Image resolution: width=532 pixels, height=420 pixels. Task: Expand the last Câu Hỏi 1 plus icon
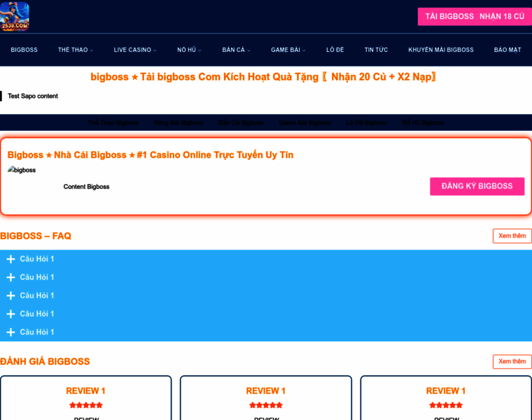tap(11, 332)
